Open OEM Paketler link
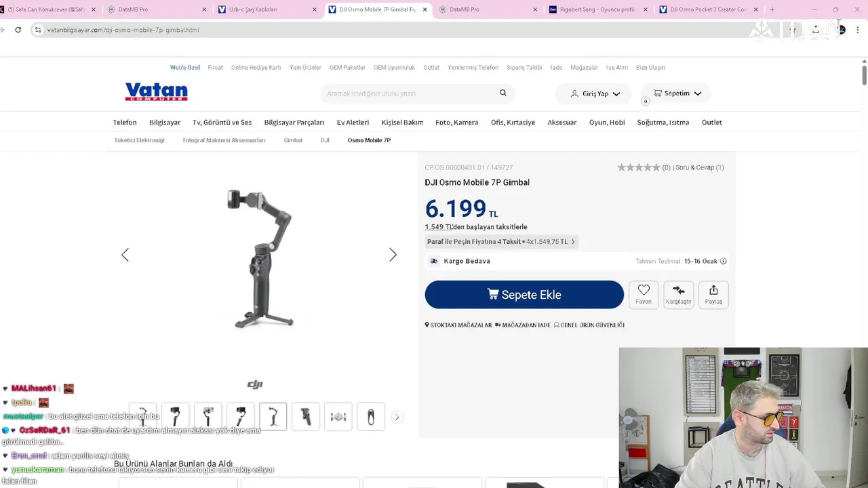The height and width of the screenshot is (488, 868). point(347,68)
